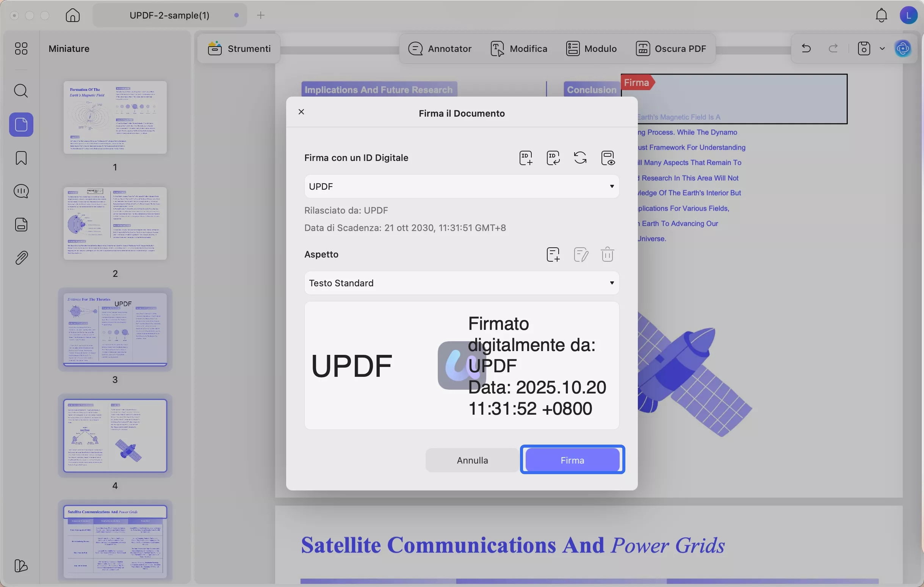Open the Testo Standard appearance dropdown

click(462, 283)
